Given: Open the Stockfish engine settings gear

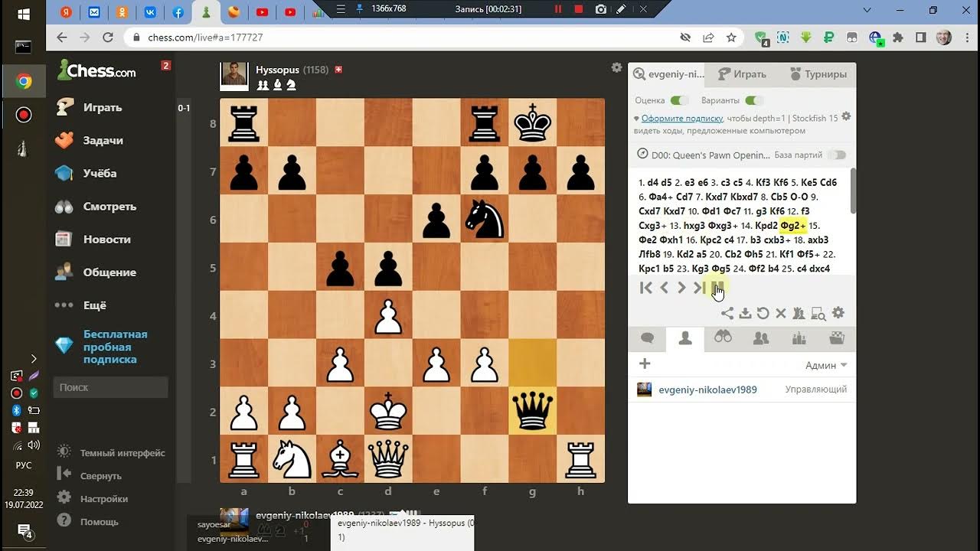Looking at the screenshot, I should (846, 116).
